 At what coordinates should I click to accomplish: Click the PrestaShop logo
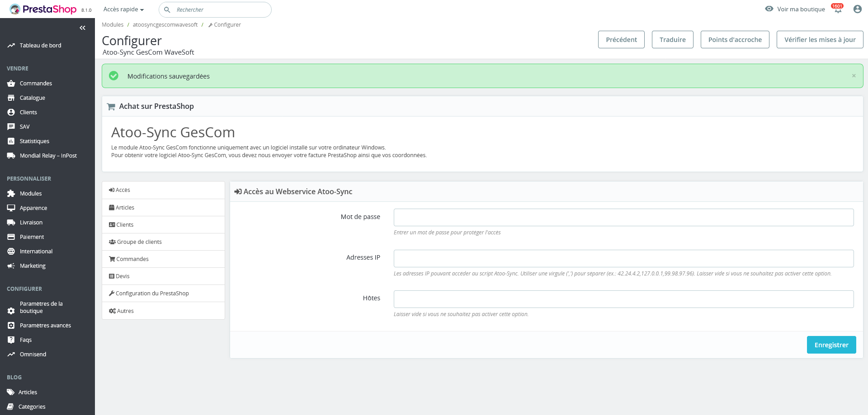coord(43,9)
